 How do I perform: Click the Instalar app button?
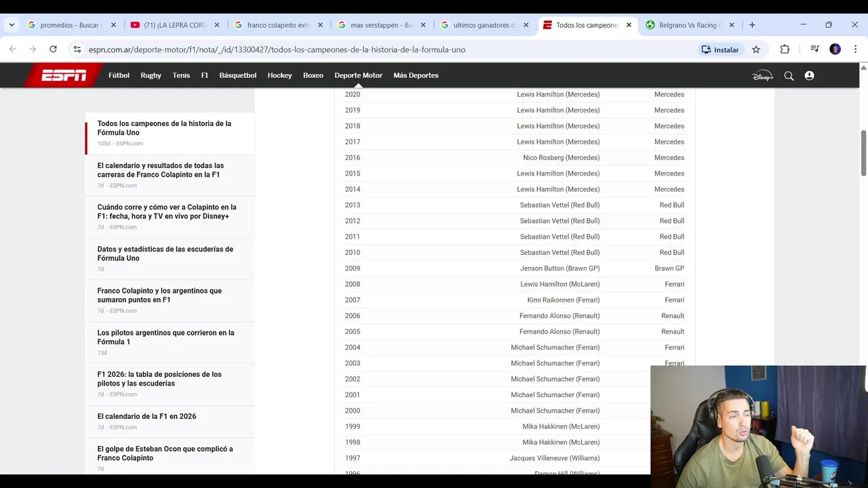[x=720, y=49]
